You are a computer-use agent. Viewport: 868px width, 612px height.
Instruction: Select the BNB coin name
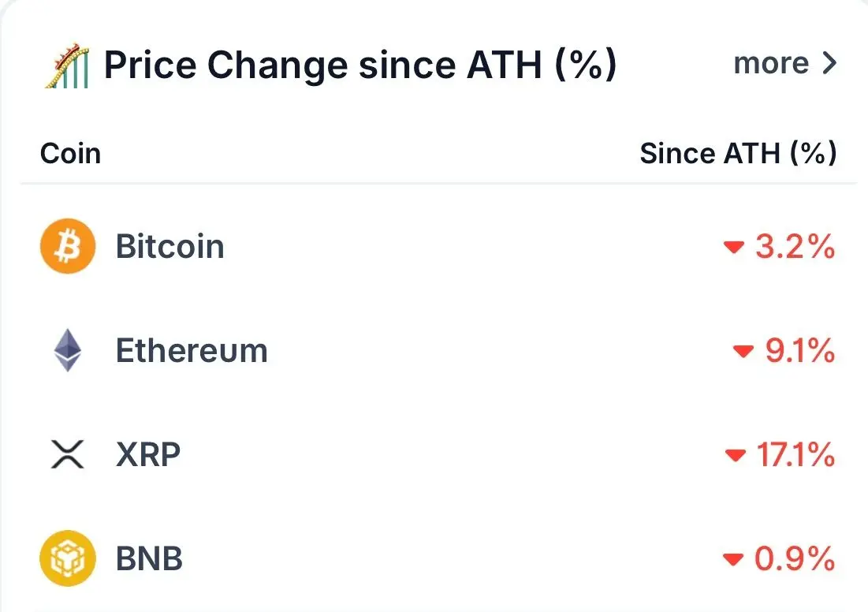[150, 559]
